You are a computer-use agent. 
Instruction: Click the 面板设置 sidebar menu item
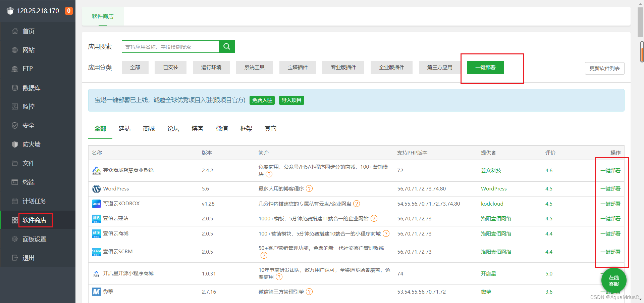(38, 239)
